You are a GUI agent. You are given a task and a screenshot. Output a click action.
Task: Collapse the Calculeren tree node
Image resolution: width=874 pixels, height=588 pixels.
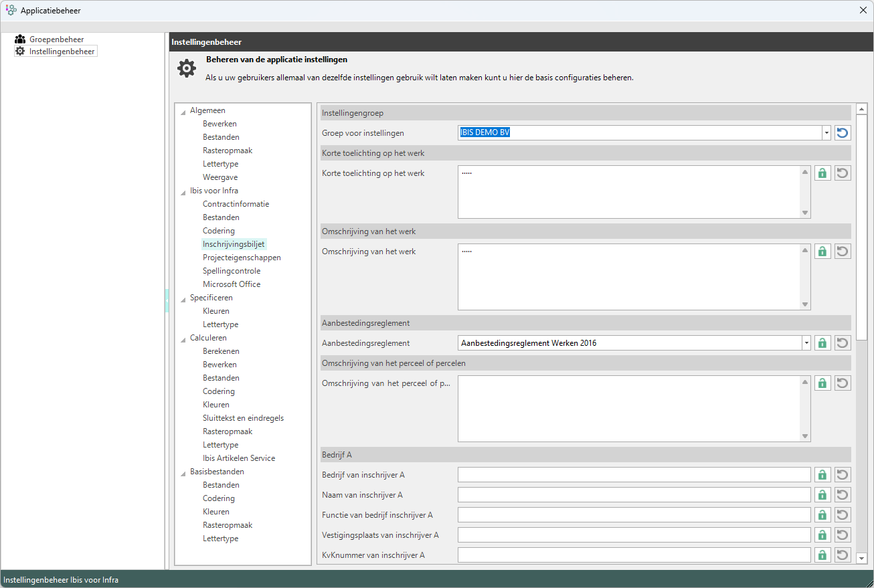(183, 338)
